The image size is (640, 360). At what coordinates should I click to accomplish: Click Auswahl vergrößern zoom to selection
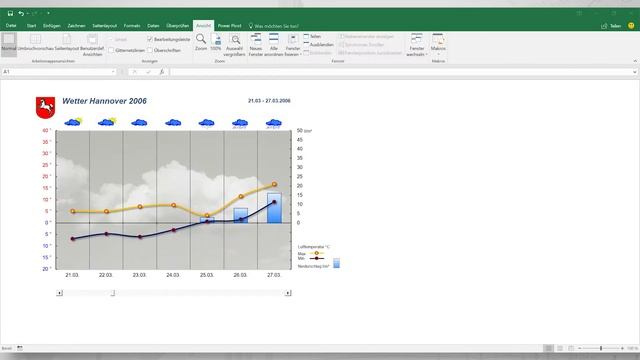point(235,45)
